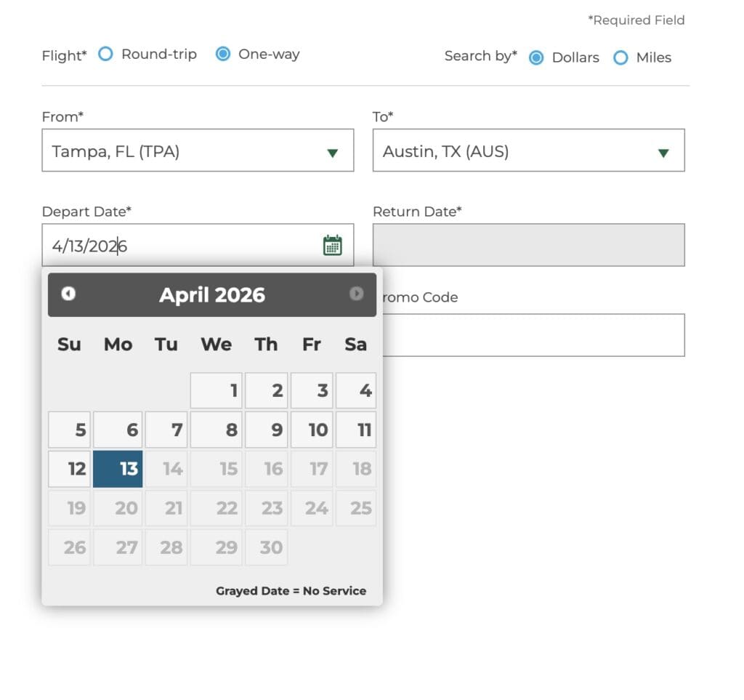Go to the previous month in the calendar
This screenshot has width=744, height=700.
tap(68, 294)
